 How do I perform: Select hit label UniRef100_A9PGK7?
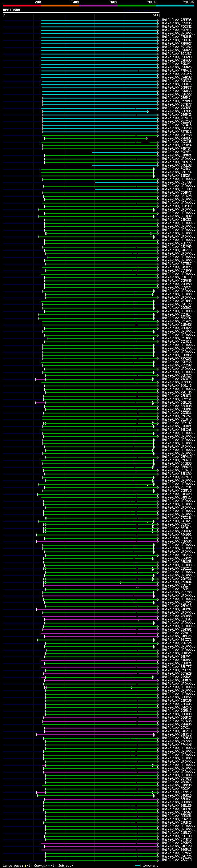(177, 43)
